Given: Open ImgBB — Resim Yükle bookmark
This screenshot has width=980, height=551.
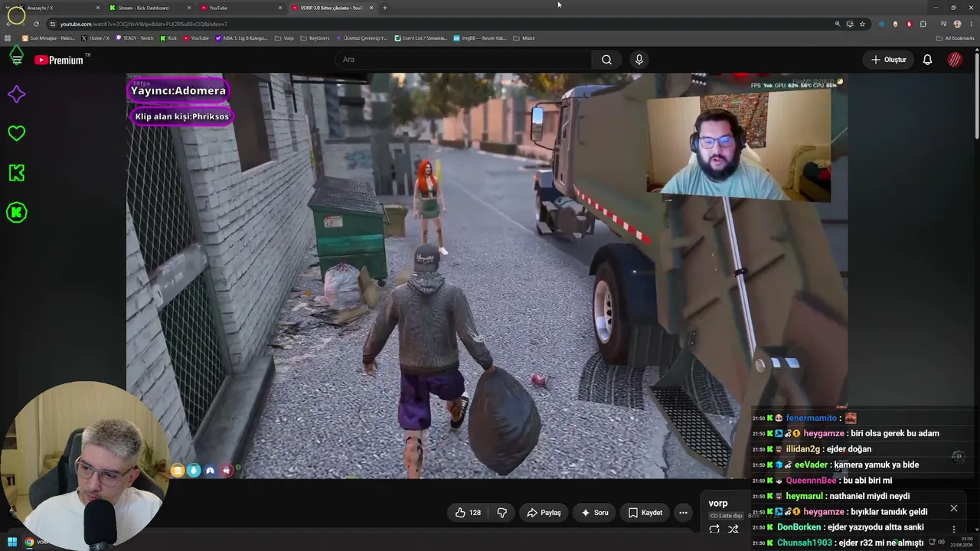Looking at the screenshot, I should pos(480,38).
